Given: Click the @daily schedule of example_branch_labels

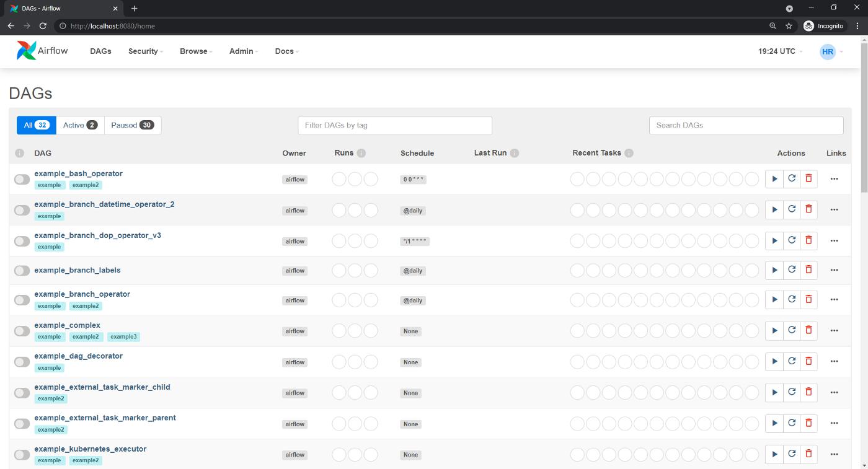Looking at the screenshot, I should pos(413,271).
